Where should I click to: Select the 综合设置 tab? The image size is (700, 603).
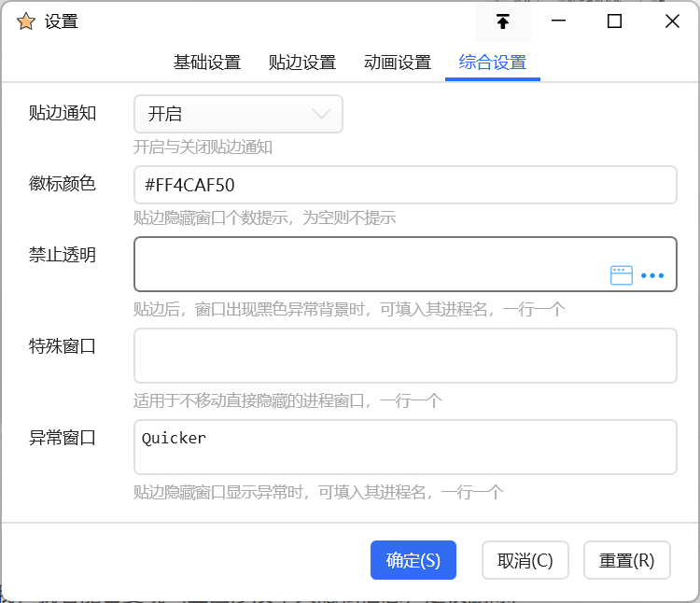coord(493,63)
